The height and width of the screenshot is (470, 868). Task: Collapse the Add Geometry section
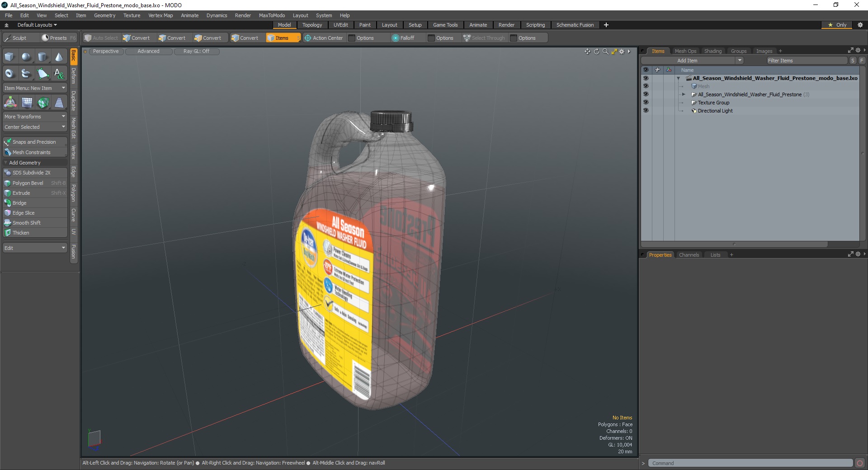coord(6,163)
